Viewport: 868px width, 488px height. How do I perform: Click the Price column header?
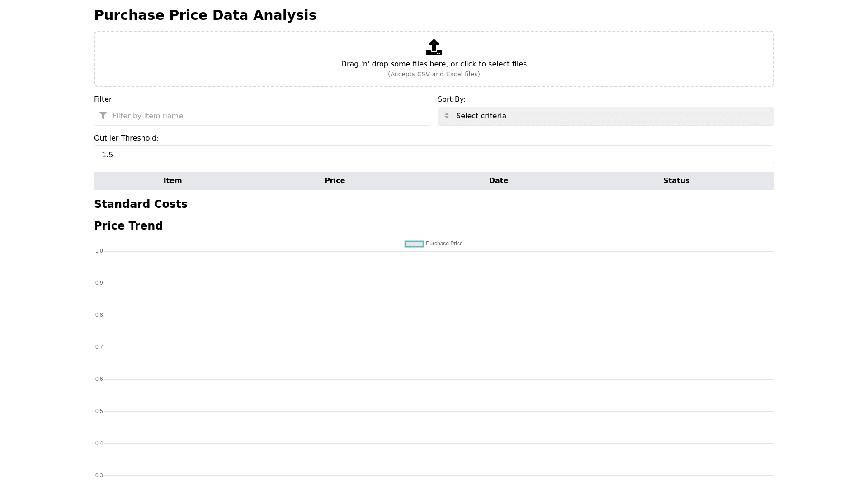pyautogui.click(x=335, y=181)
